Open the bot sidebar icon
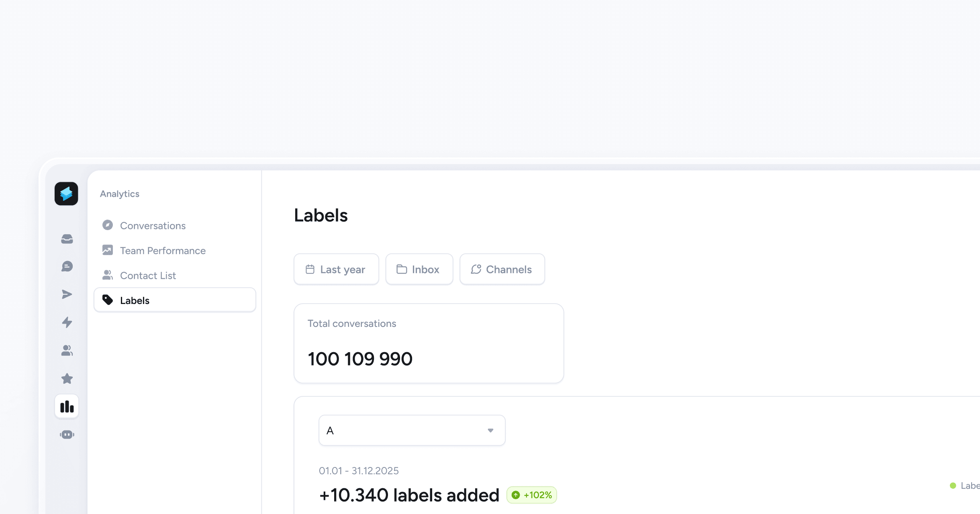Viewport: 980px width, 514px height. 67,434
